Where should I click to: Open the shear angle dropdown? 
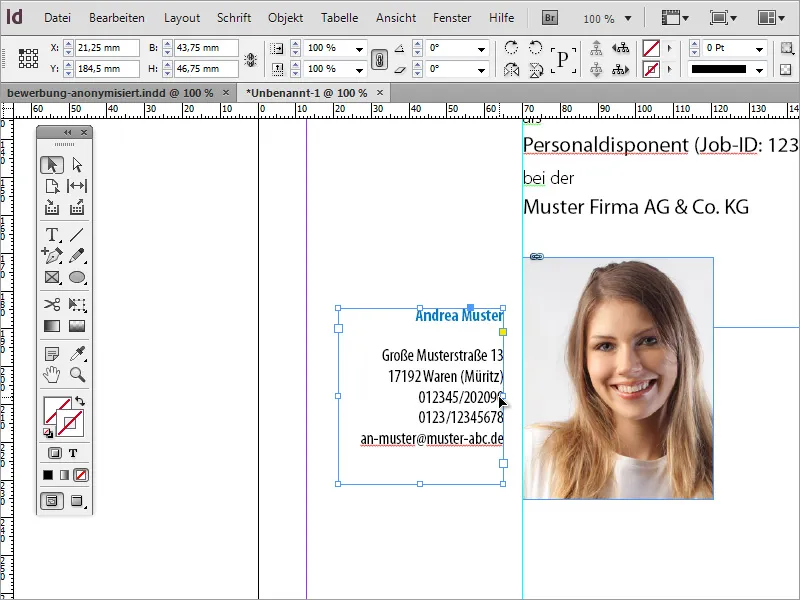tap(481, 69)
